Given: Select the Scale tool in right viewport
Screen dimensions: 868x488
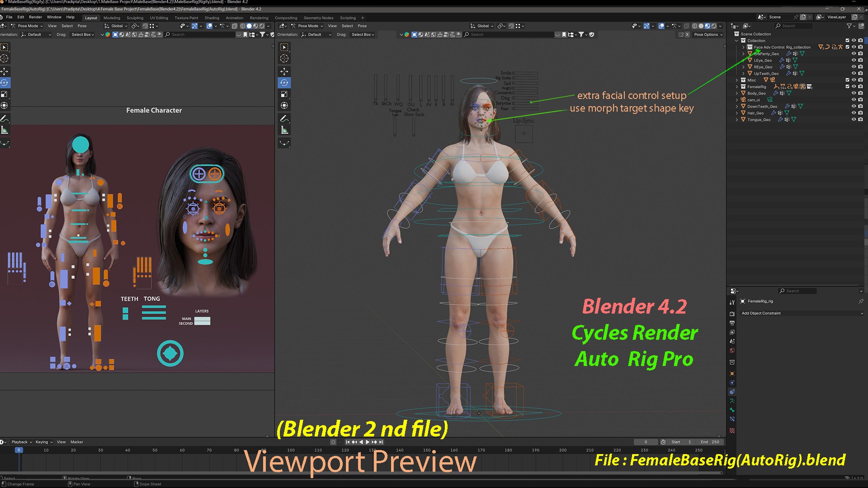Looking at the screenshot, I should [x=284, y=94].
